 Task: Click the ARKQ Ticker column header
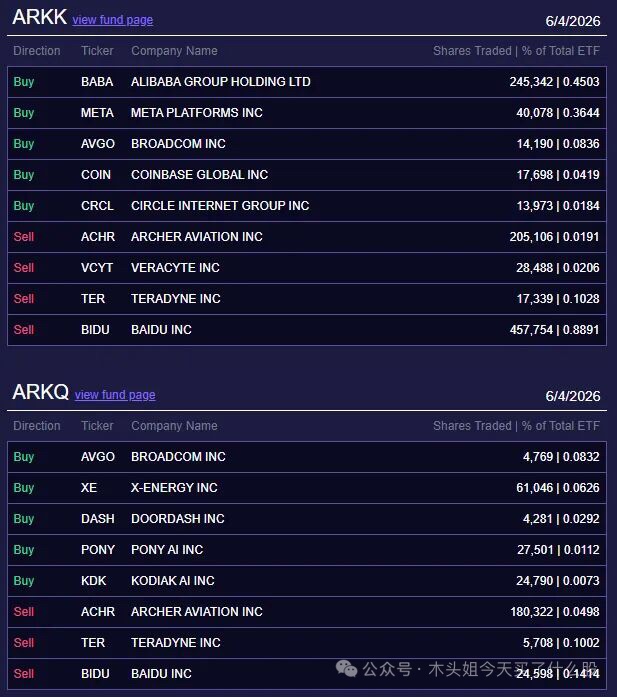97,426
